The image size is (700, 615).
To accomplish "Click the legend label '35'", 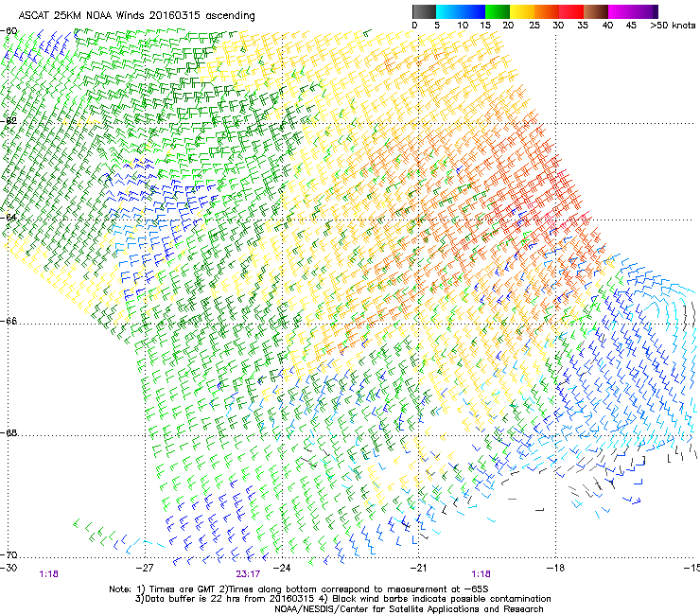I will click(583, 26).
